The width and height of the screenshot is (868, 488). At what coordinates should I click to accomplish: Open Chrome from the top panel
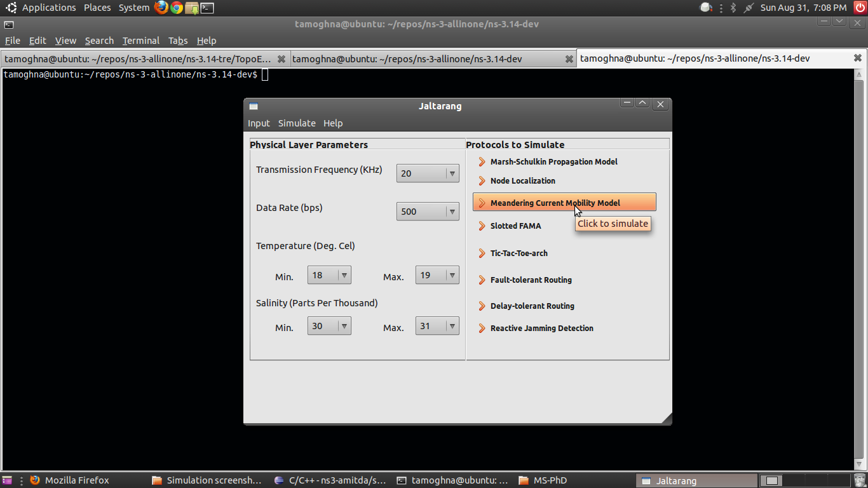(x=177, y=8)
